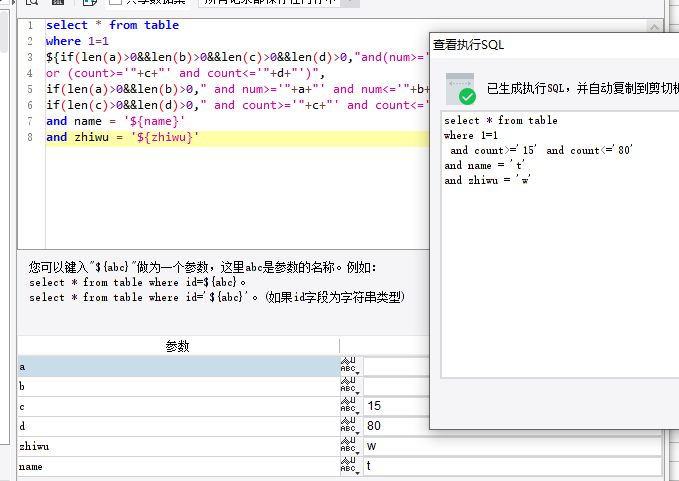The image size is (679, 481).
Task: Click line number 1 in editor gutter
Action: [30, 25]
